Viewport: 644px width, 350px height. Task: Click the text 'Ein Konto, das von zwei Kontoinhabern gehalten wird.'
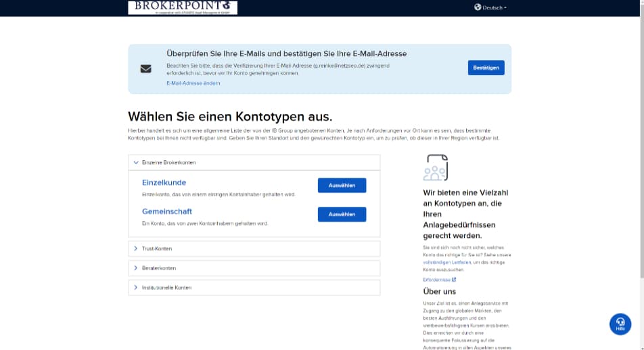(x=205, y=224)
